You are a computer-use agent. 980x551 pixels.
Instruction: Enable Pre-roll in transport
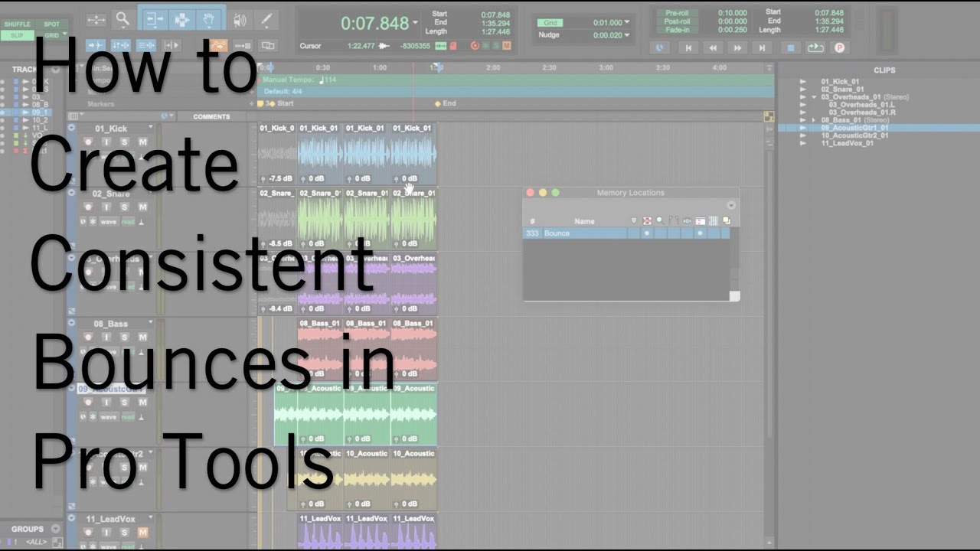tap(677, 13)
